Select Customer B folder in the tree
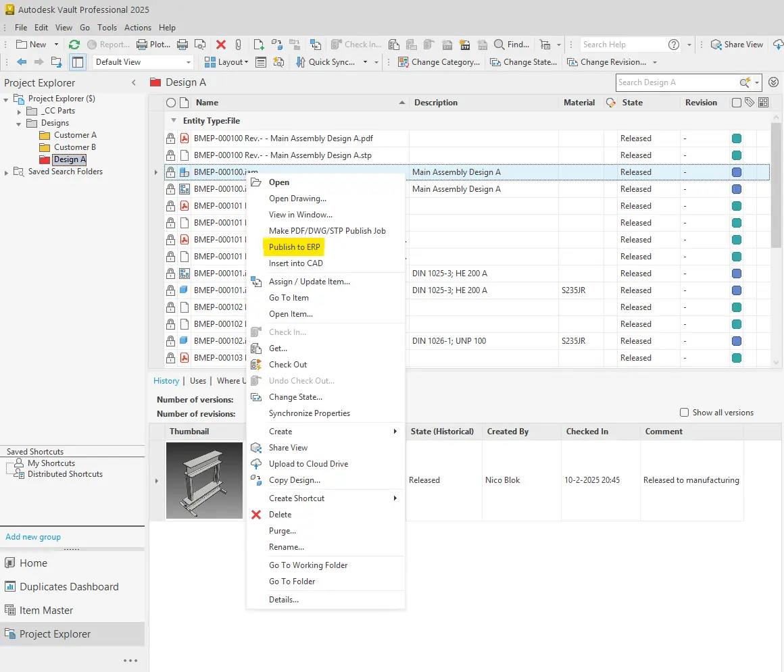This screenshot has width=784, height=672. click(x=75, y=147)
